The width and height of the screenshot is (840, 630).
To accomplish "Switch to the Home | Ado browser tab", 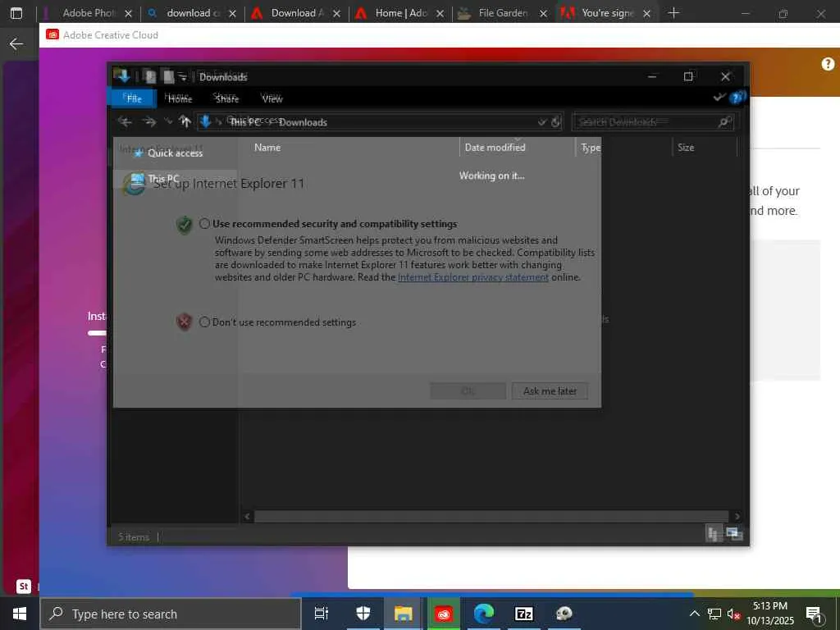I will click(400, 13).
